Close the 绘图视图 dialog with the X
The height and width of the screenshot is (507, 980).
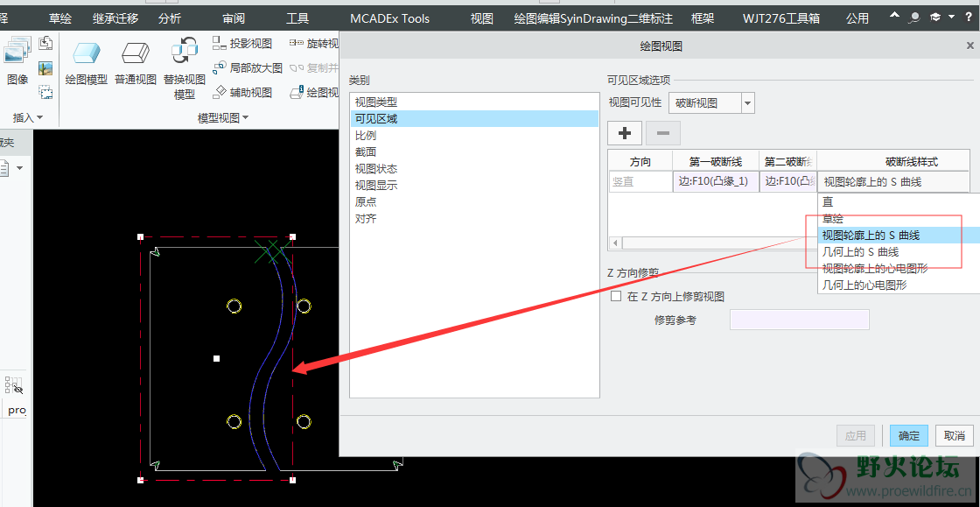(x=969, y=46)
